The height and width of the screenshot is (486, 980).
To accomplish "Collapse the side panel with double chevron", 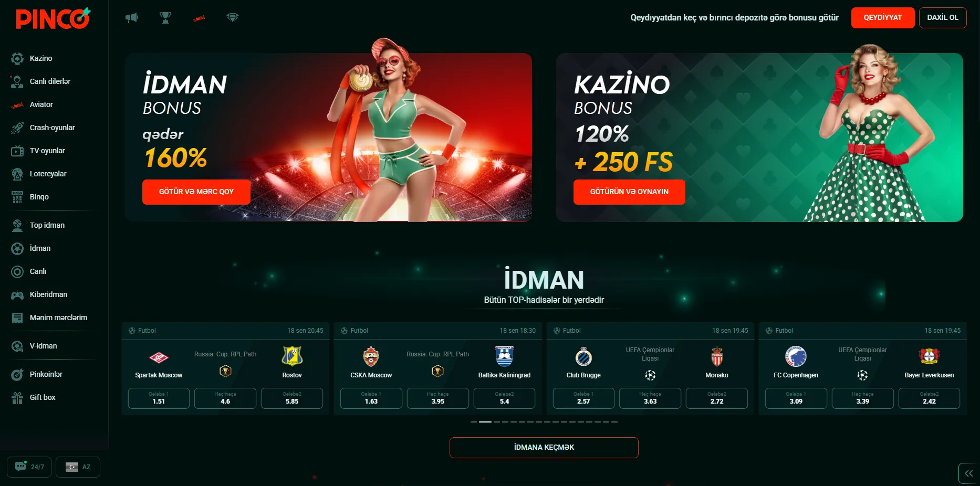I will click(x=968, y=473).
